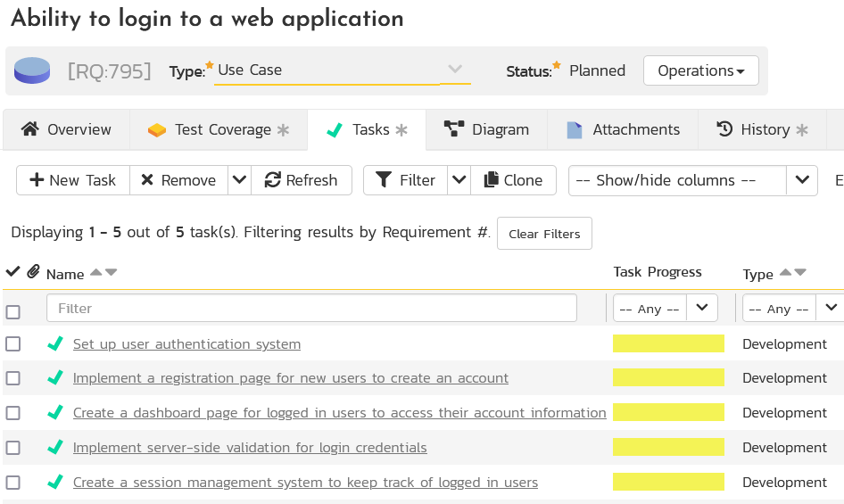Click the requirement disc icon beside RQ:795

(x=32, y=70)
